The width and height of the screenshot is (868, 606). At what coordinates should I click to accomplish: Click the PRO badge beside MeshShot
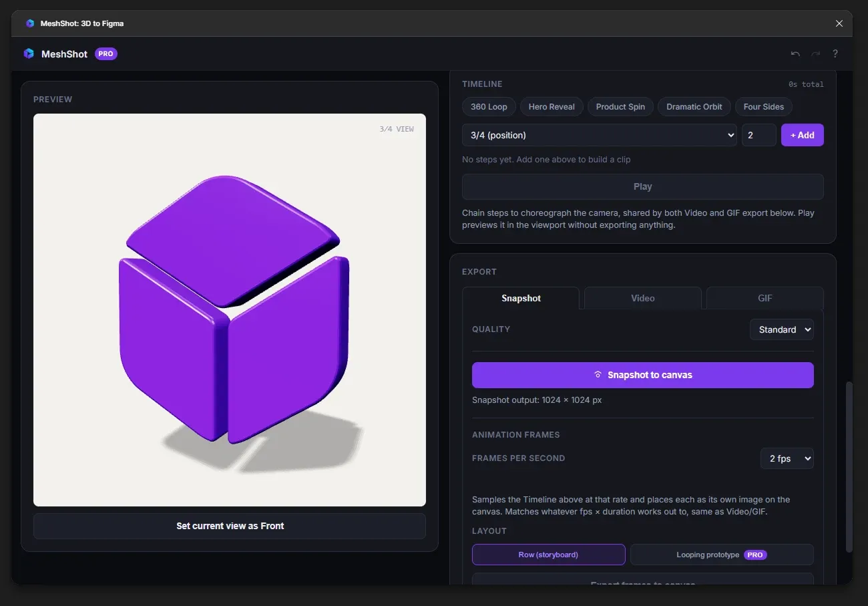106,54
